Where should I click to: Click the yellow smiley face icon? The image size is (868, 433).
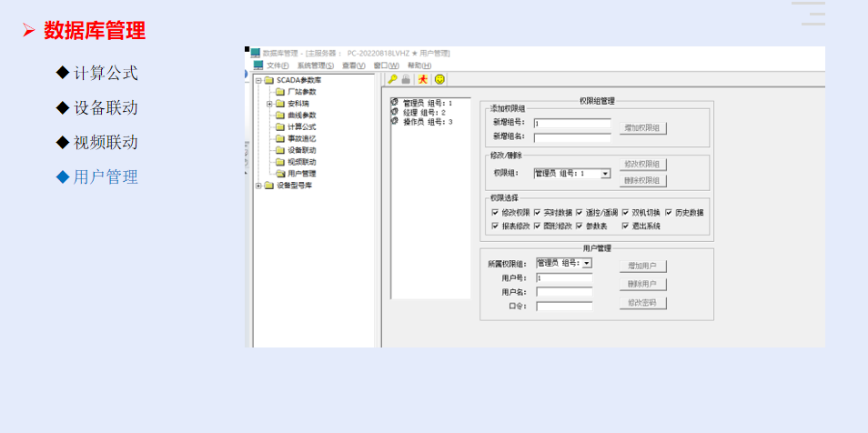pyautogui.click(x=439, y=80)
